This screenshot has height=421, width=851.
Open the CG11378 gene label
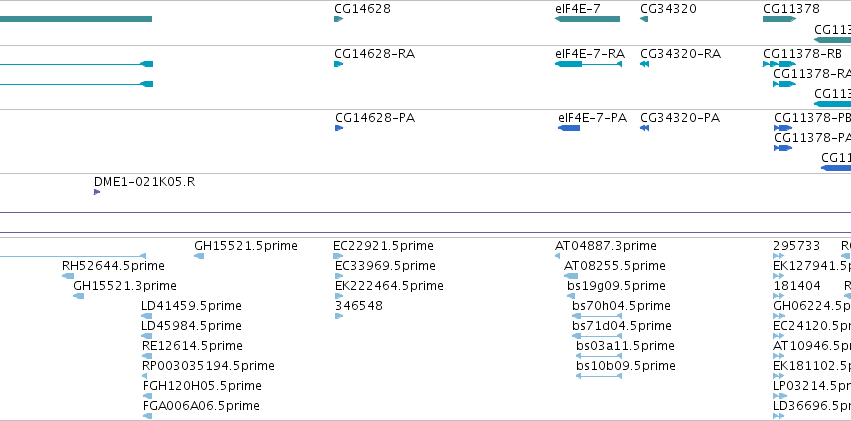[x=791, y=9]
